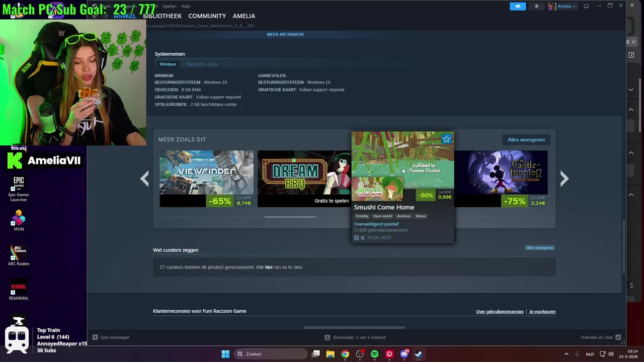Viewport: 644px width, 362px height.
Task: Click the MEER INFORMATIE link
Action: click(x=285, y=34)
